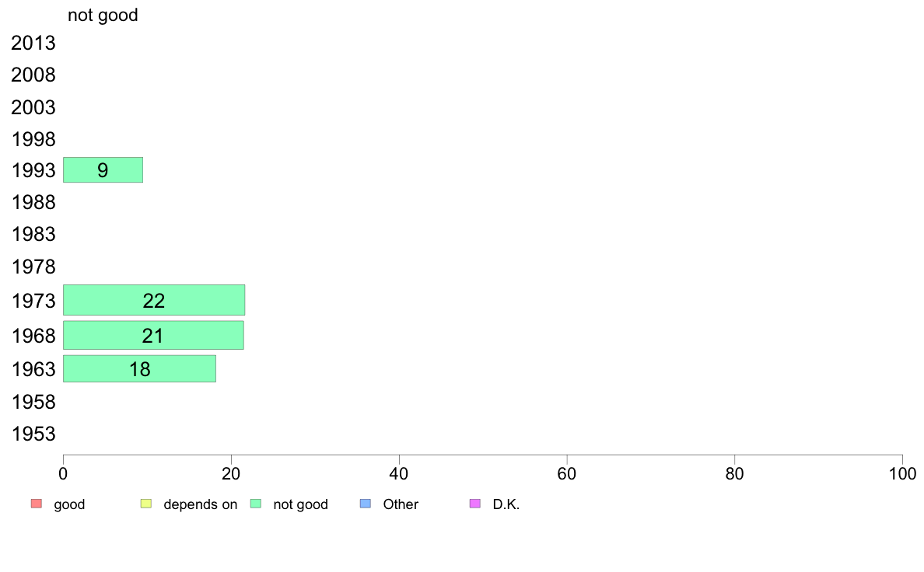Click the blue 'Other' legend swatch
This screenshot has width=924, height=572.
point(366,504)
